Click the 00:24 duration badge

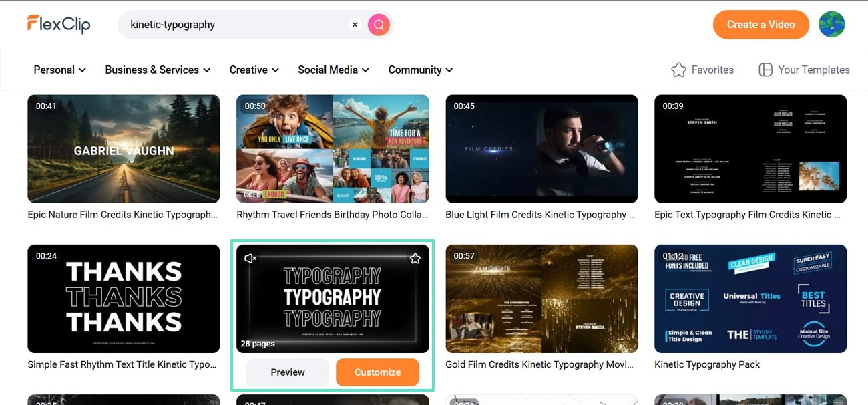(46, 256)
